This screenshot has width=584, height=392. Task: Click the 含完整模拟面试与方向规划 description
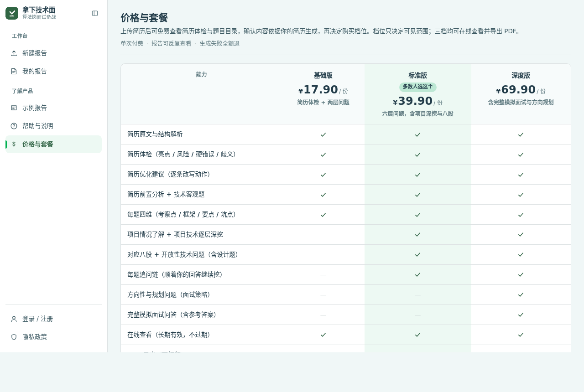[521, 103]
